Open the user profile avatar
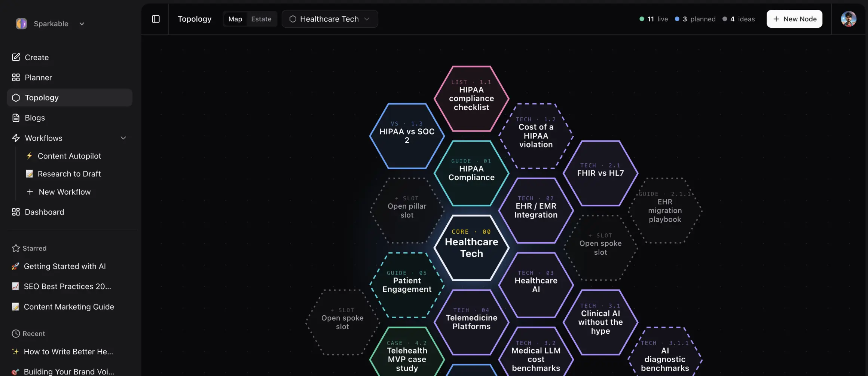Screen dimensions: 868x376 849,19
